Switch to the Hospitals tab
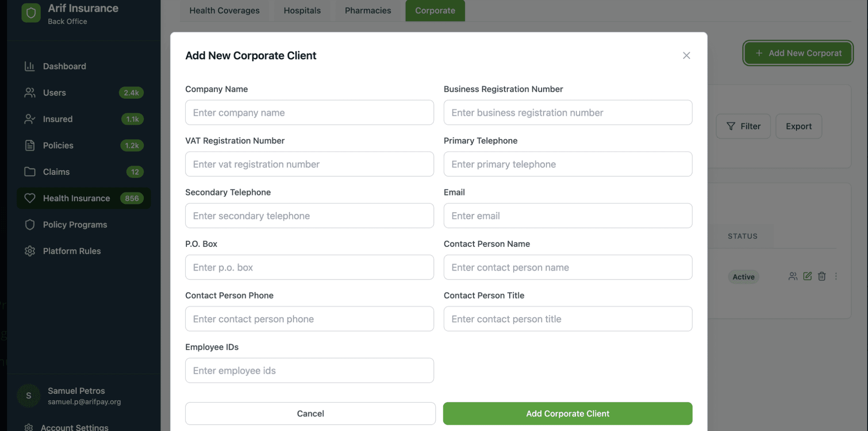 click(x=302, y=11)
